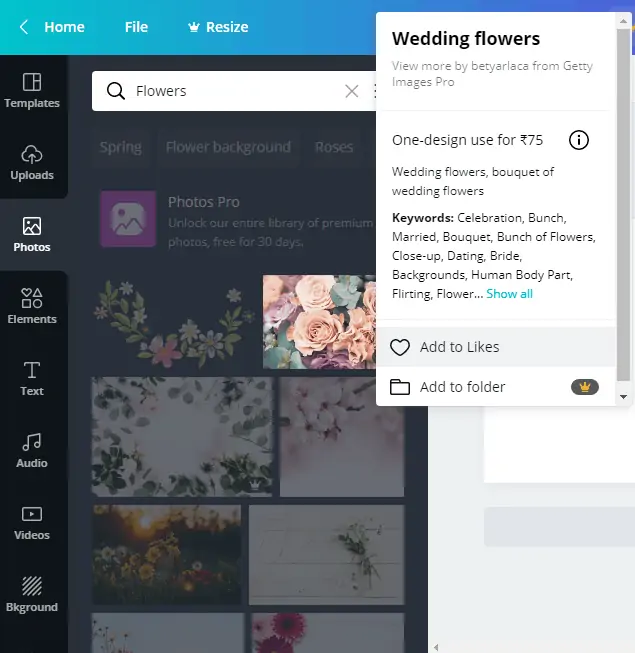This screenshot has width=635, height=653.
Task: Select the Flower background suggestion chip
Action: (228, 147)
